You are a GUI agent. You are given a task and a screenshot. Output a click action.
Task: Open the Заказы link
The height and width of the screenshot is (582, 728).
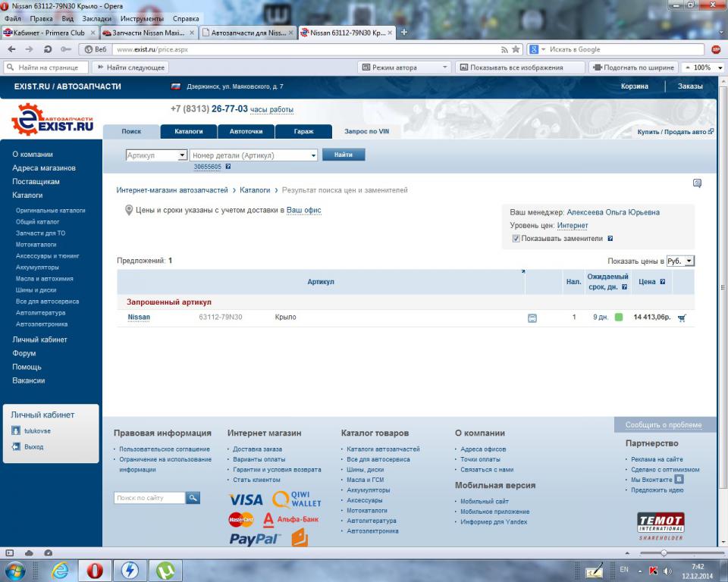pos(690,86)
